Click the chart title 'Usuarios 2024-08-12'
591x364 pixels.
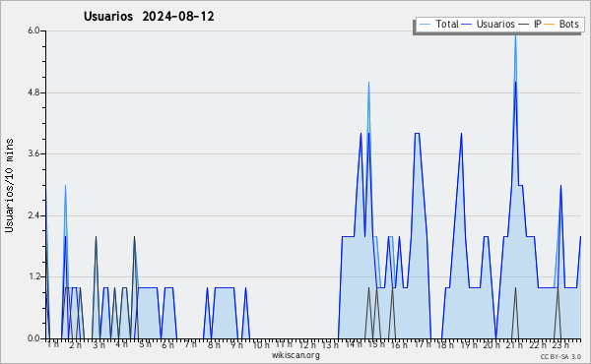(149, 16)
